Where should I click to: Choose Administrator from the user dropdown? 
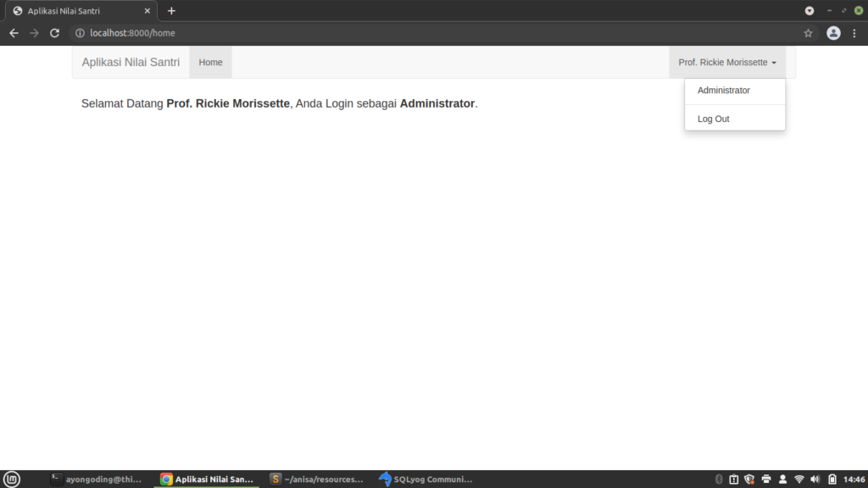pyautogui.click(x=735, y=90)
